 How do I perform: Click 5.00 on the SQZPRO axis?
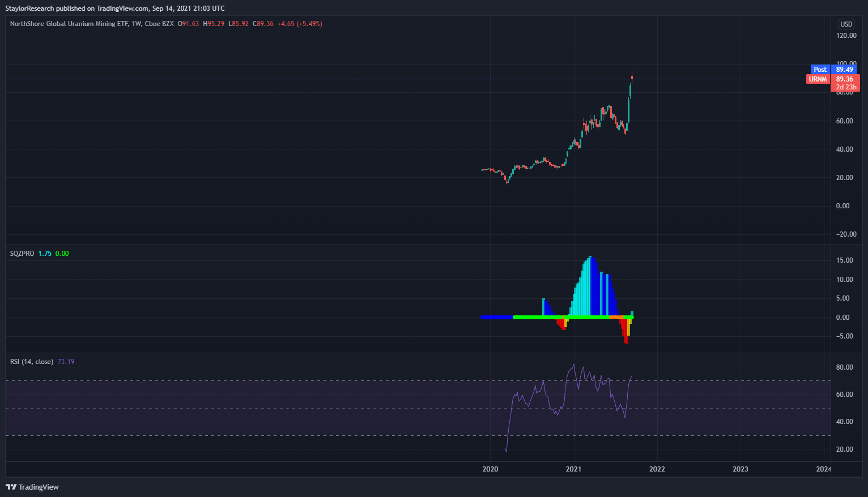click(843, 298)
